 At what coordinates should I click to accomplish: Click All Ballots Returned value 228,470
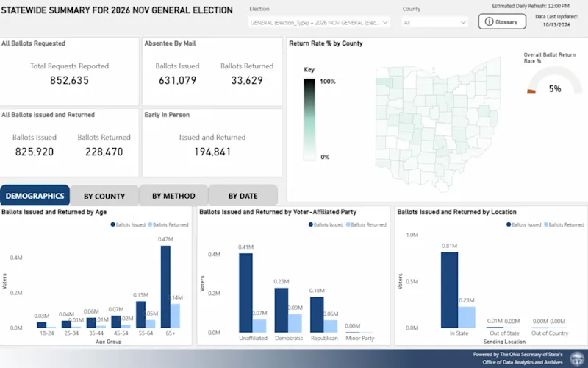104,152
